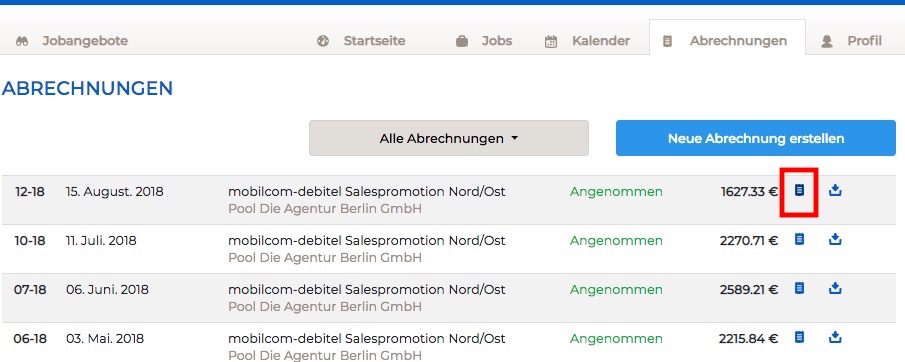The image size is (905, 362).
Task: Open details icon for invoice 07-18
Action: [x=799, y=288]
